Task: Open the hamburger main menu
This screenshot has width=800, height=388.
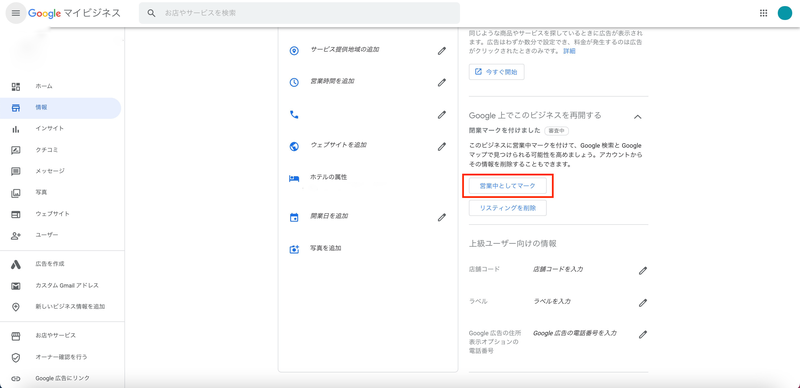Action: 15,13
